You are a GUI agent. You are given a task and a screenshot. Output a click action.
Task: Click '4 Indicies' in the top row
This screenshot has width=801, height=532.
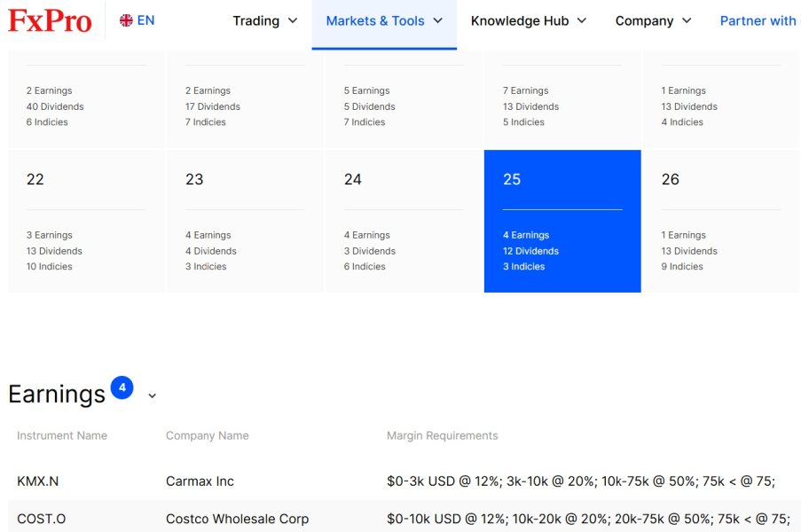[x=682, y=122]
